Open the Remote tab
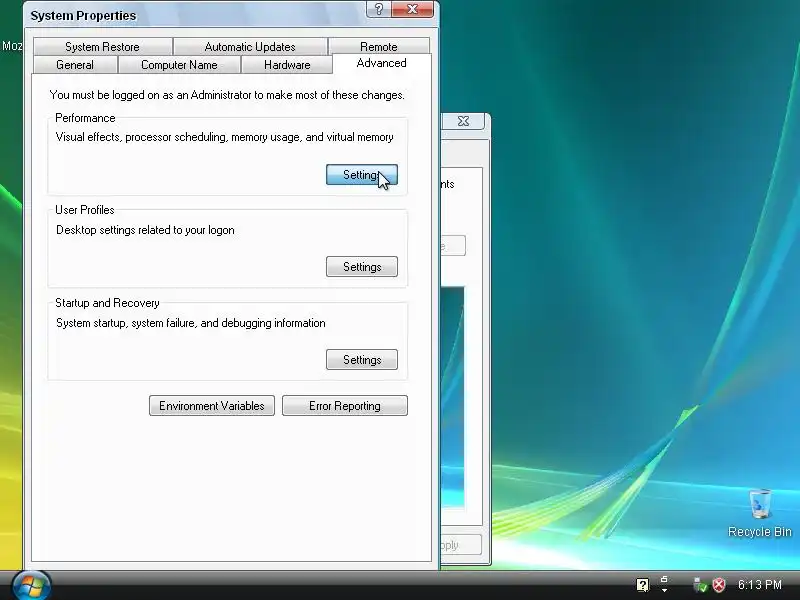Screen dimensions: 800x600 [x=379, y=46]
